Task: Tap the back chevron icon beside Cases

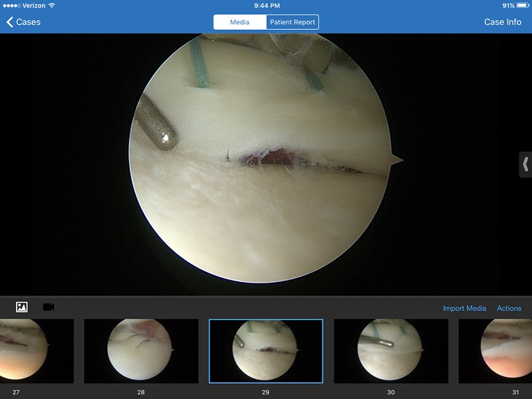Action: click(x=9, y=22)
